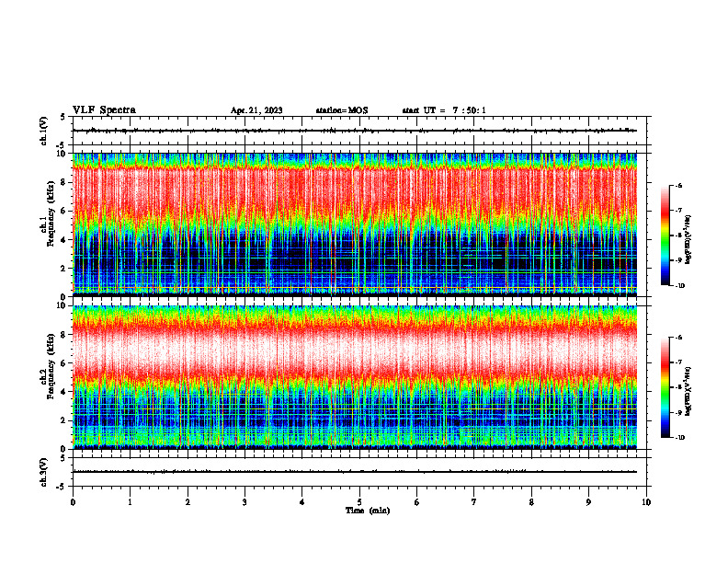Click the time axis tick label "4"
The width and height of the screenshot is (728, 563).
click(x=302, y=502)
